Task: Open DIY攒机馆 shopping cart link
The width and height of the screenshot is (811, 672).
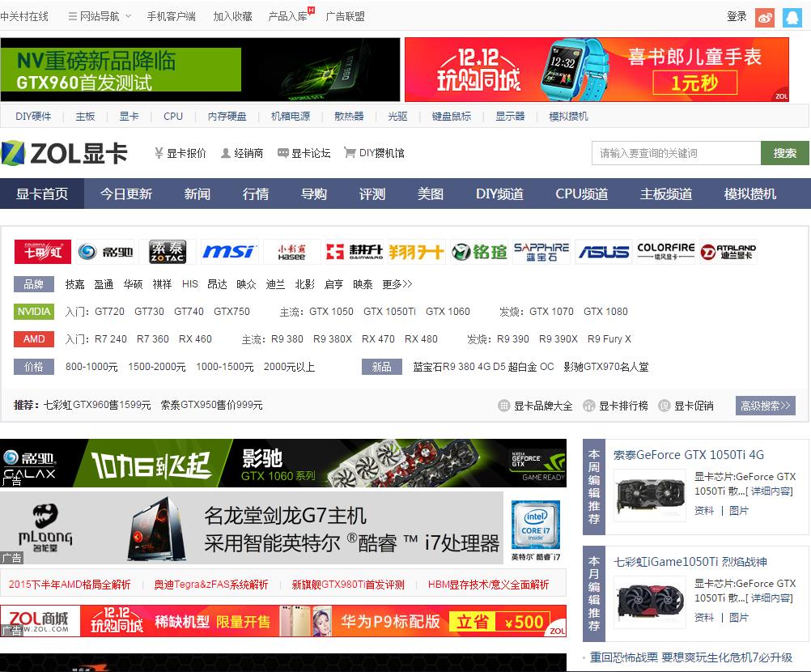Action: tap(375, 153)
